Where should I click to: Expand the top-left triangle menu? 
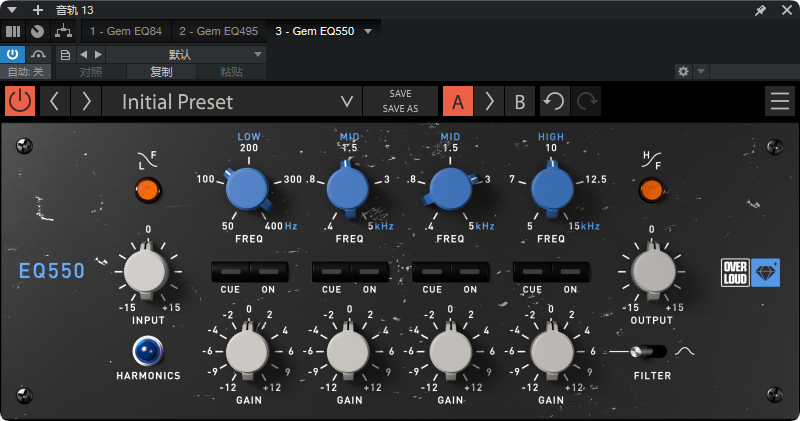[x=12, y=10]
